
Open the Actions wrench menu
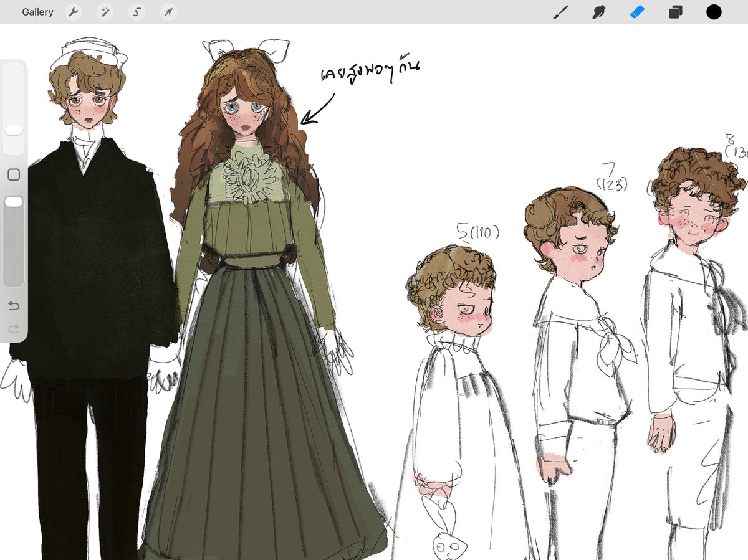[74, 12]
